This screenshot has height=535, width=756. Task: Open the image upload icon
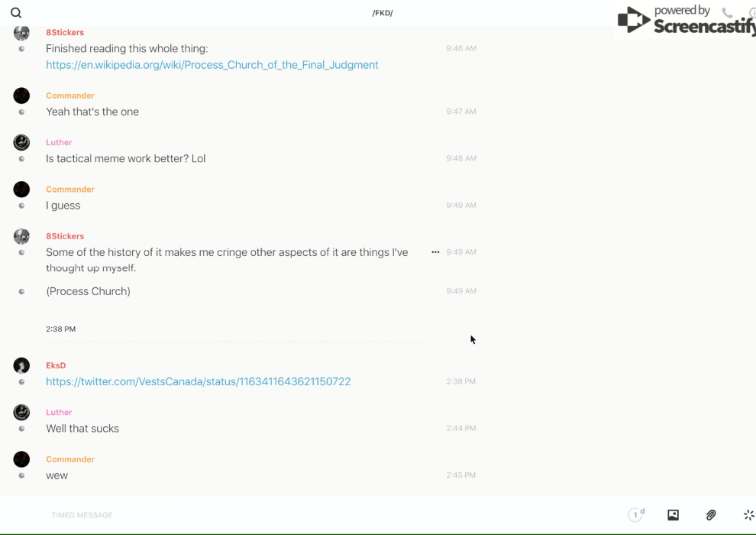click(x=673, y=515)
